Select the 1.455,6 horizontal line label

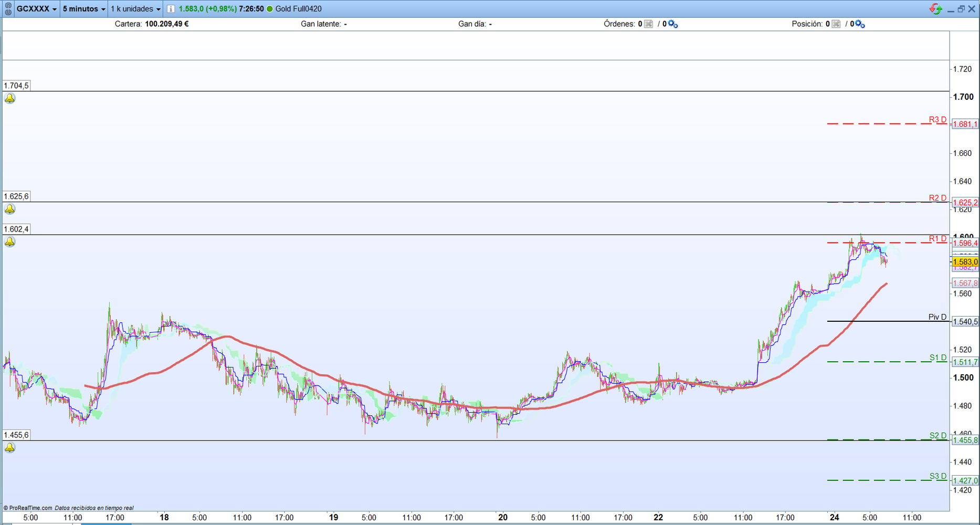pyautogui.click(x=16, y=435)
